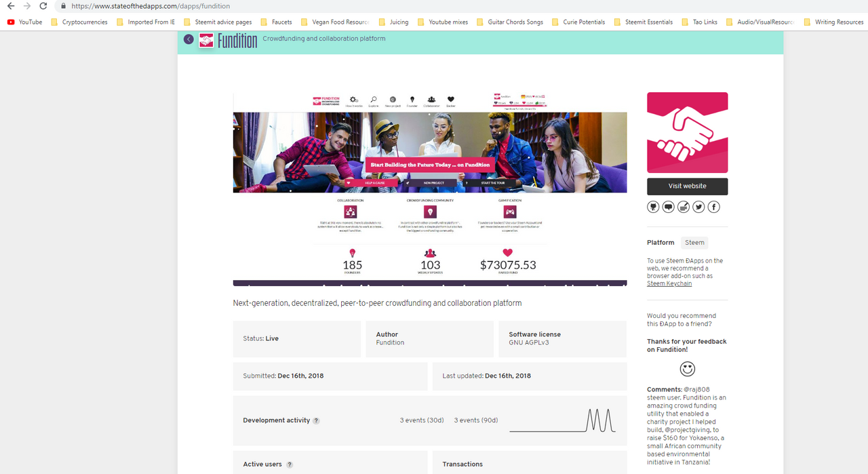This screenshot has height=474, width=868.
Task: Click the Visit website button
Action: click(x=687, y=186)
